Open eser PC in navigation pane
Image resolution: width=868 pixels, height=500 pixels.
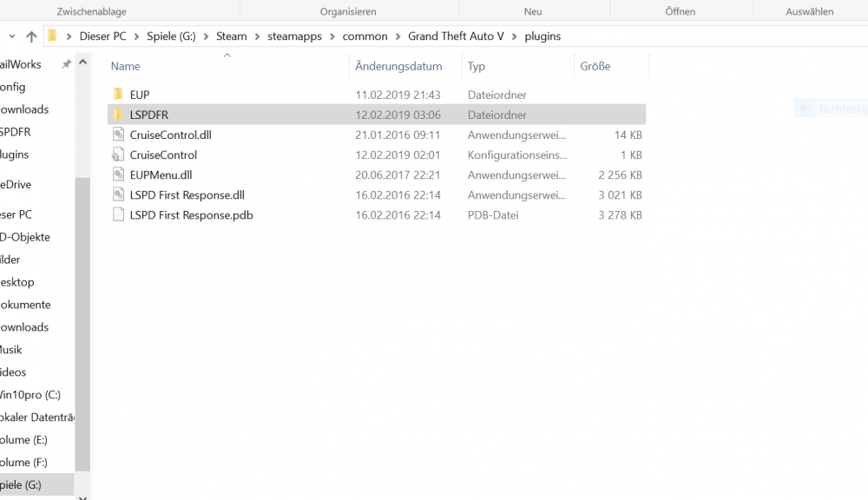[x=16, y=214]
